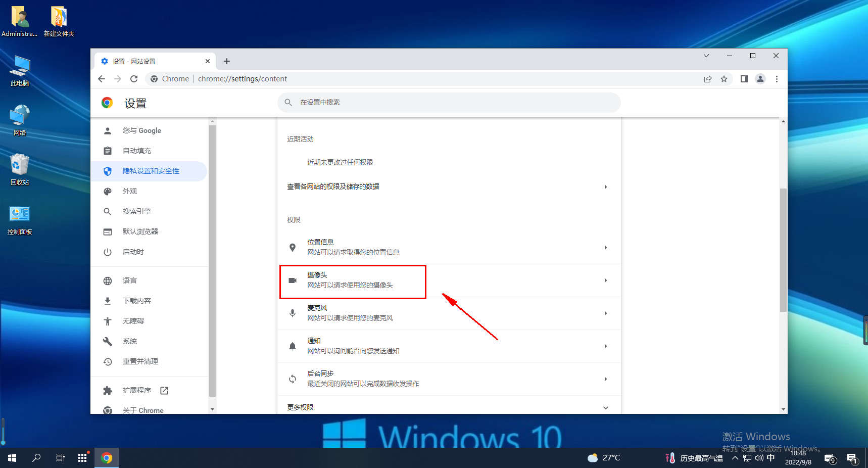Open the 麦克风 settings via its arrow
This screenshot has width=868, height=468.
[x=605, y=313]
